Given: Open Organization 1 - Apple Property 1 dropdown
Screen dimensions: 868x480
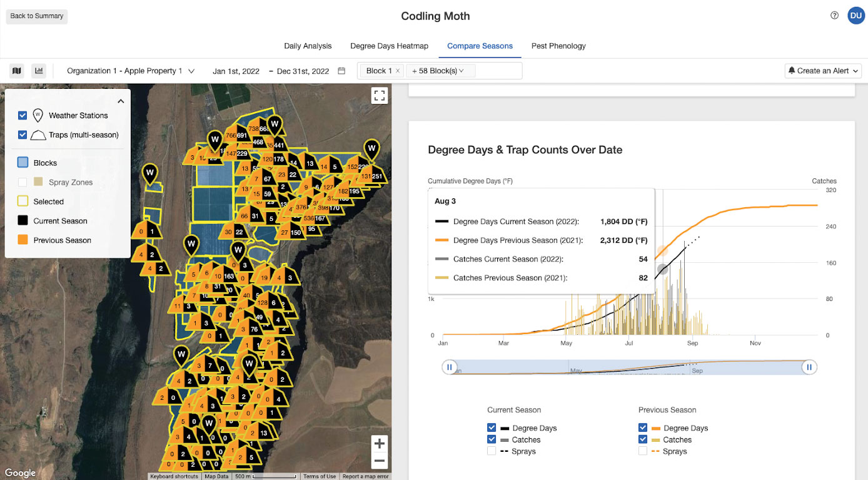Looking at the screenshot, I should pyautogui.click(x=131, y=71).
